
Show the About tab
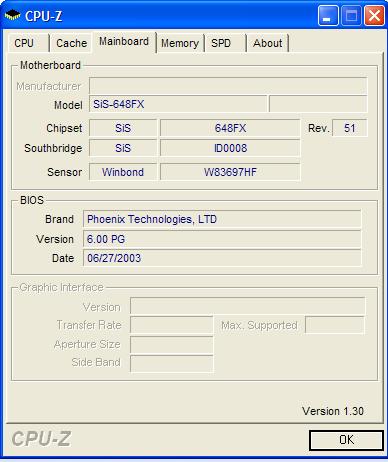268,43
